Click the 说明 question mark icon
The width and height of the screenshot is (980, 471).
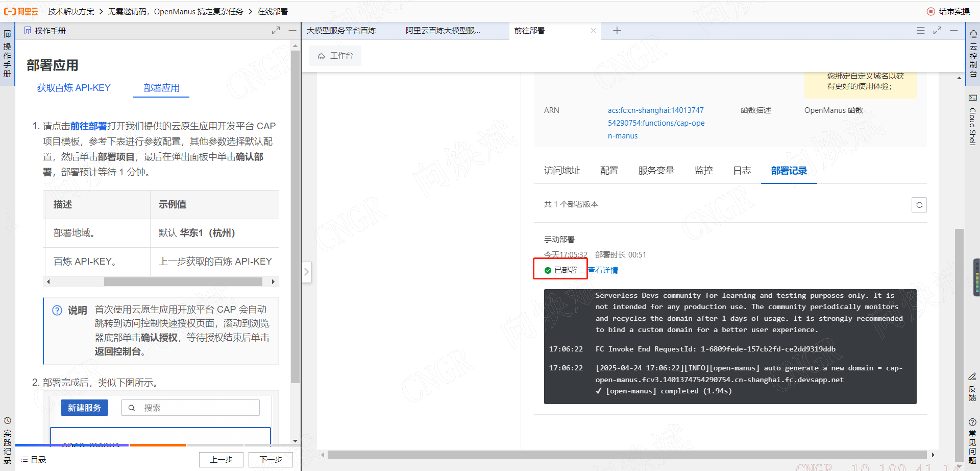click(x=57, y=311)
